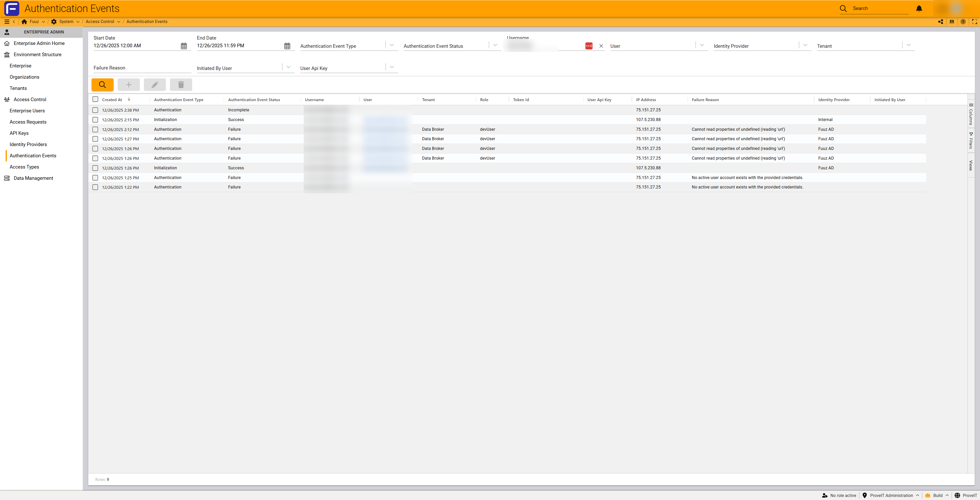
Task: Click the add (plus) toolbar button
Action: click(x=129, y=85)
